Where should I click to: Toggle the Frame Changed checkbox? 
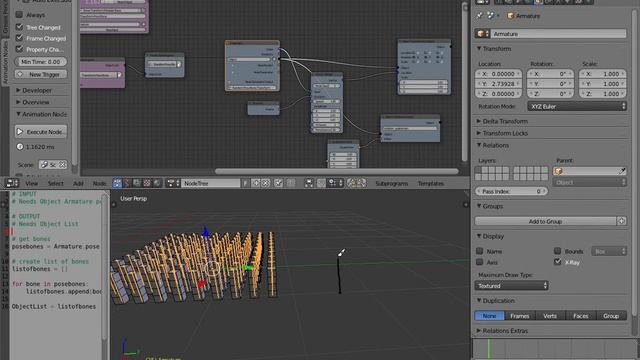click(x=19, y=38)
